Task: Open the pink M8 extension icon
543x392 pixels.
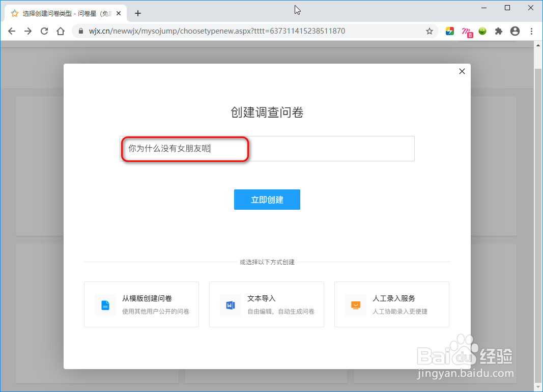Action: 467,31
